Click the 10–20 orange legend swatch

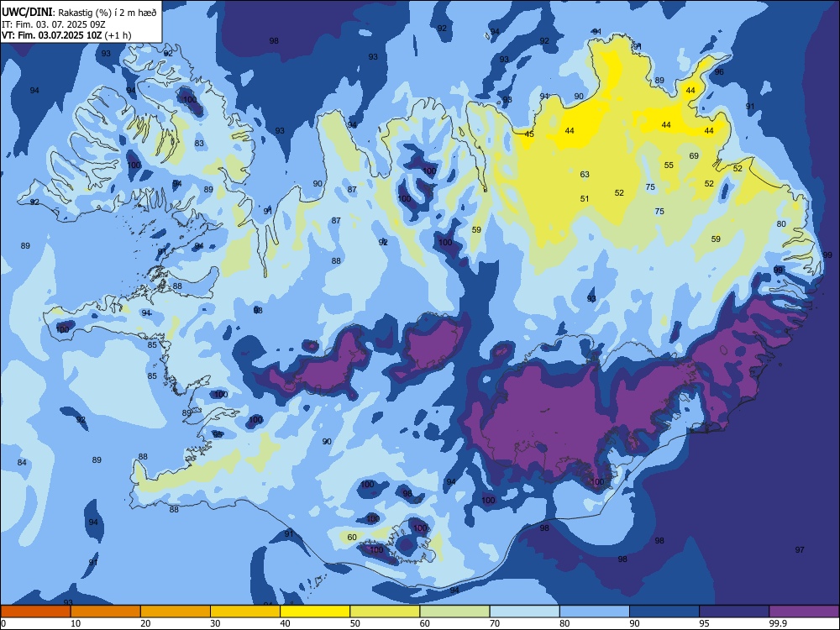tap(106, 612)
